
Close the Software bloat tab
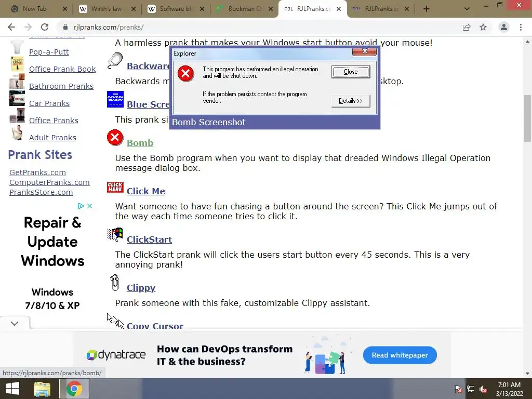point(202,9)
